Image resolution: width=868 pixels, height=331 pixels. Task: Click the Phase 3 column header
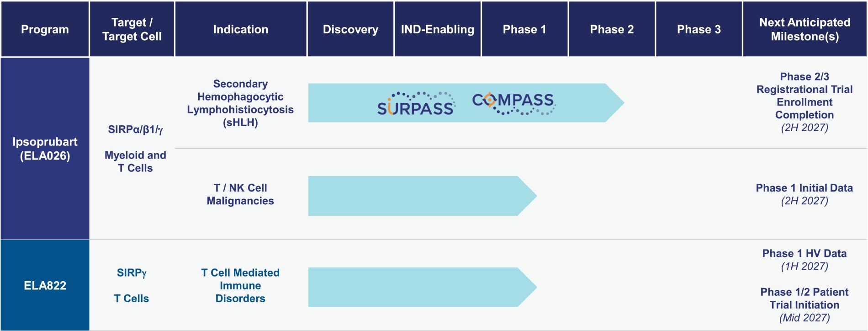pos(699,29)
